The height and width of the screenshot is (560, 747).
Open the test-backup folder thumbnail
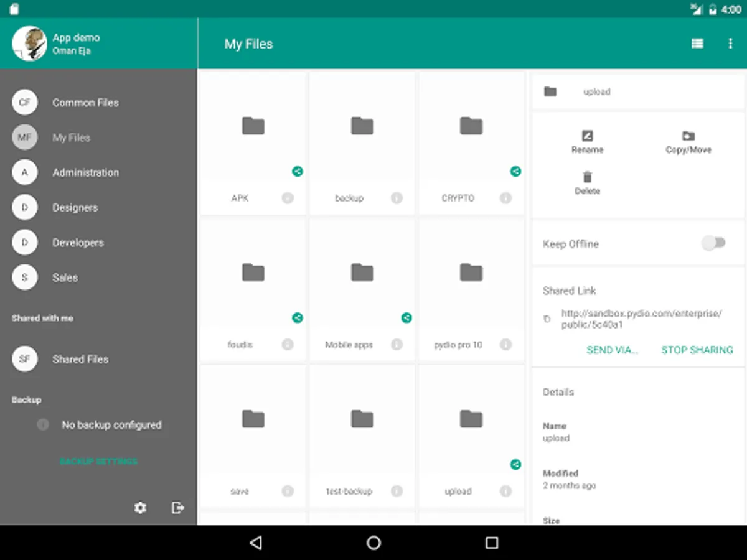click(362, 419)
